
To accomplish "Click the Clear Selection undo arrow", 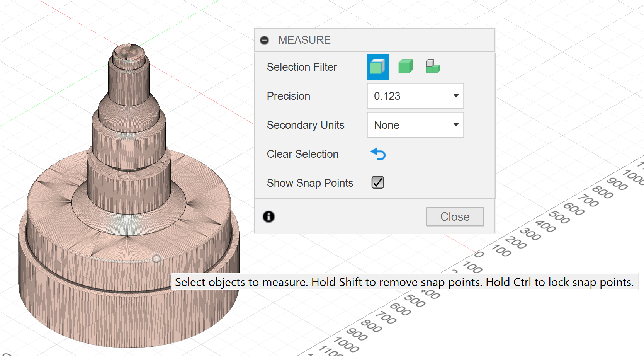I will (x=378, y=154).
